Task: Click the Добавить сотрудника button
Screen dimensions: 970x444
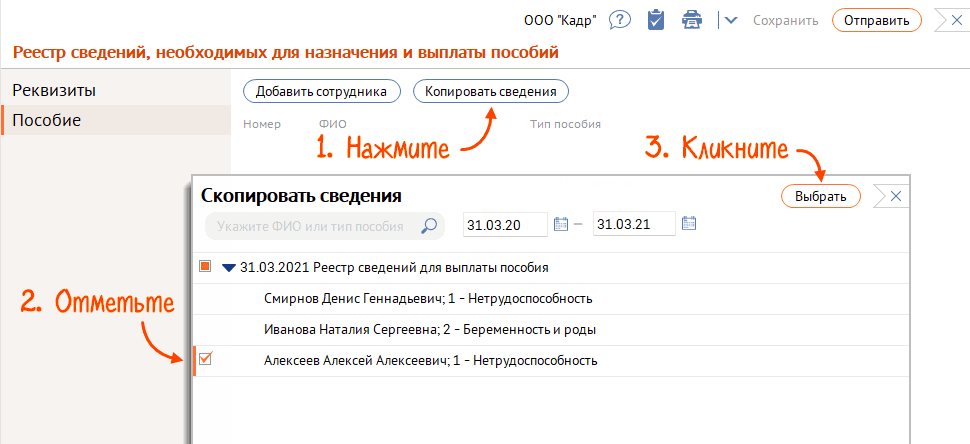Action: (x=321, y=91)
